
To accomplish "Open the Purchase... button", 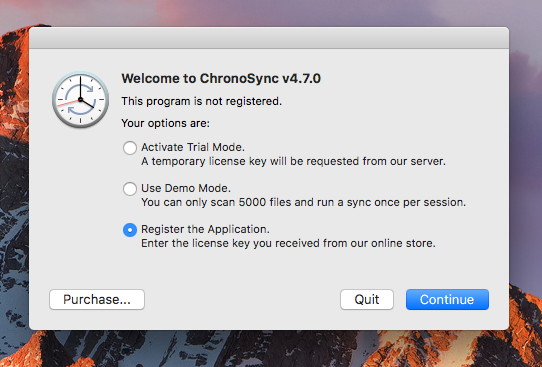I will (97, 299).
